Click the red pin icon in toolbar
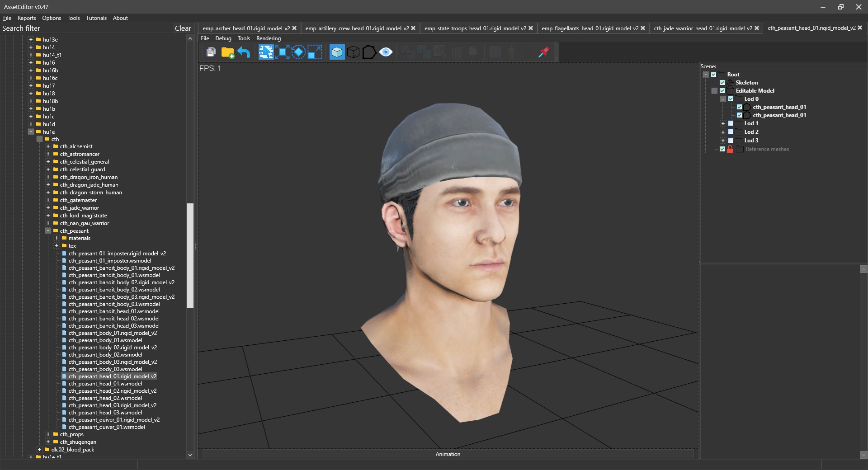This screenshot has height=470, width=868. click(543, 52)
